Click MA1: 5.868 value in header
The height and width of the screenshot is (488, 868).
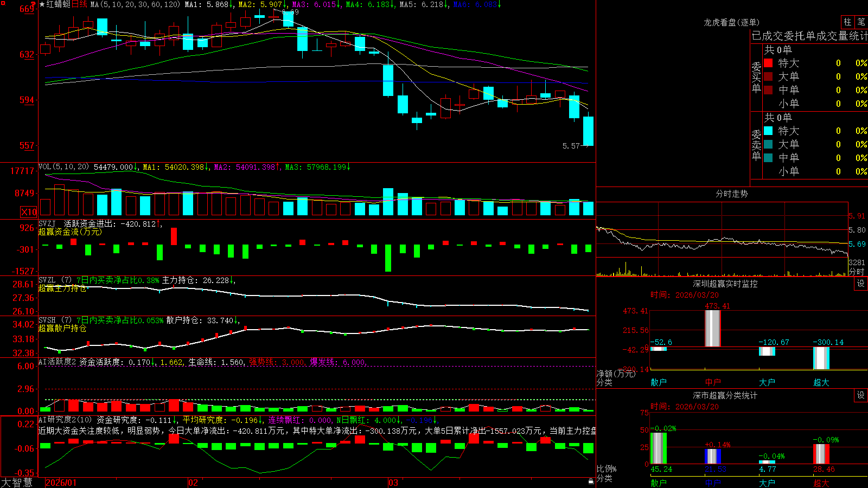tap(209, 4)
